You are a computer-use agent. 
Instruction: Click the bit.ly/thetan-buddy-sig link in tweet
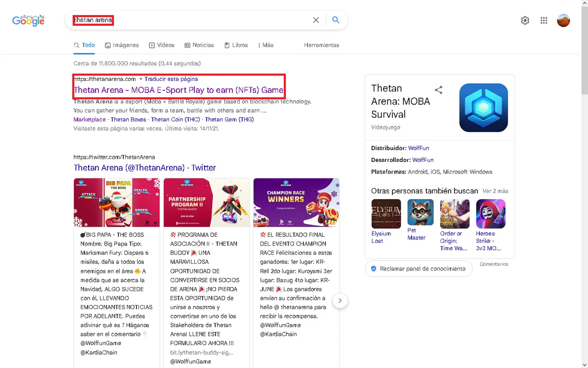pyautogui.click(x=202, y=352)
